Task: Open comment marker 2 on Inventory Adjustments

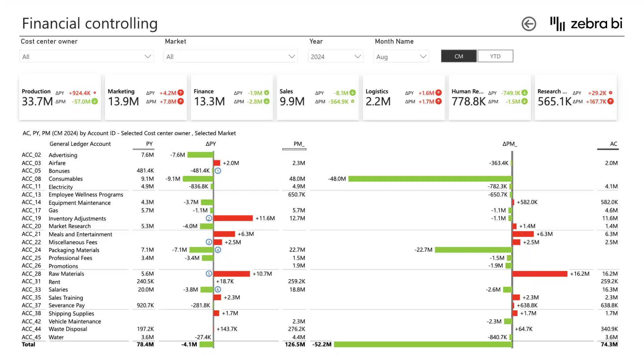Action: [209, 218]
